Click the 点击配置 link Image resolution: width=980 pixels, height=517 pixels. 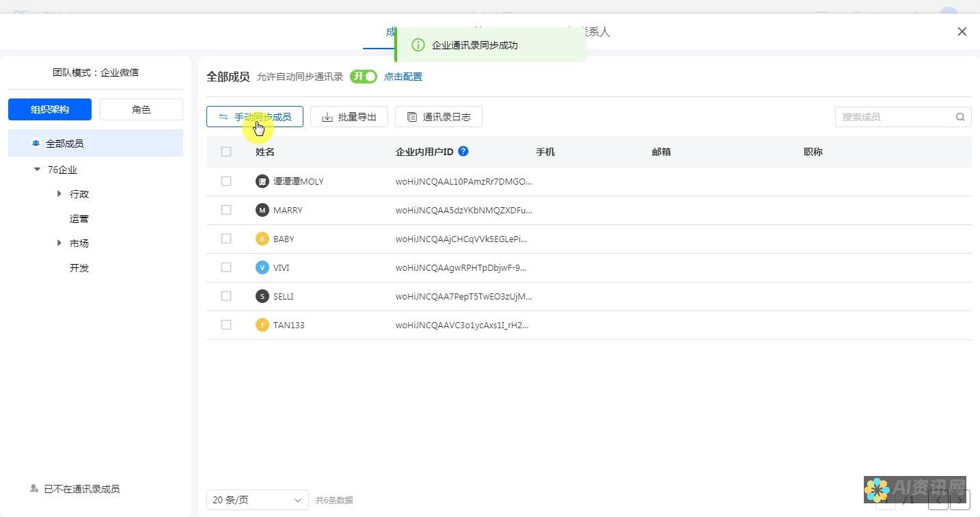point(403,77)
